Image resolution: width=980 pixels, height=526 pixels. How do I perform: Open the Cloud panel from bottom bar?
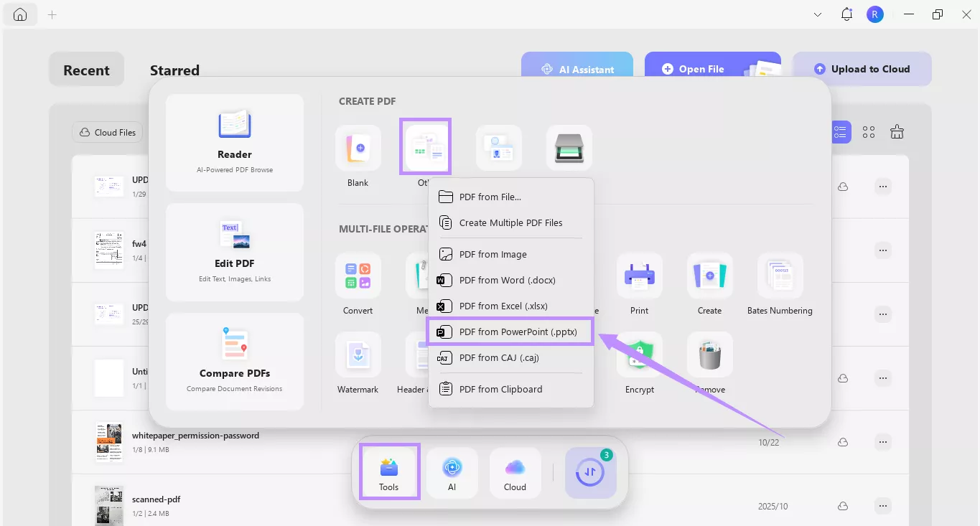tap(515, 471)
